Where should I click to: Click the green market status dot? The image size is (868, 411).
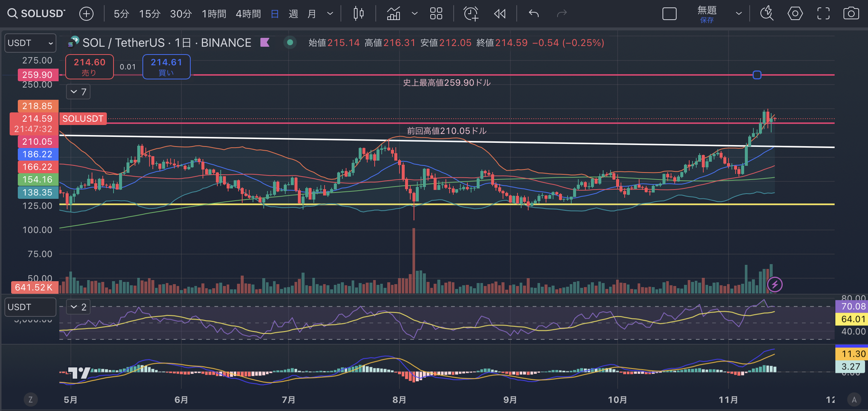290,42
